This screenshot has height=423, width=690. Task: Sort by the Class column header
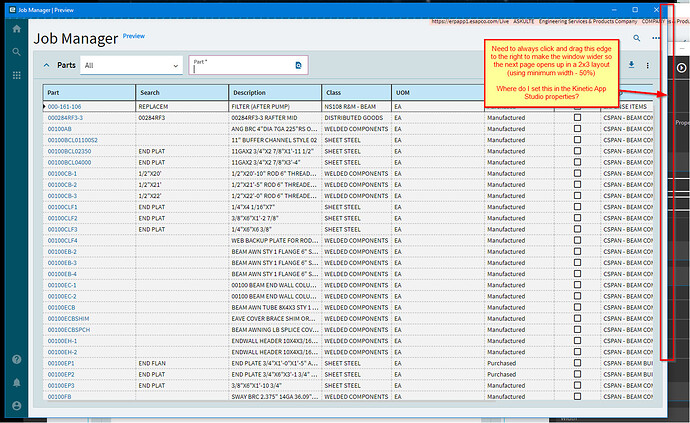pos(356,92)
